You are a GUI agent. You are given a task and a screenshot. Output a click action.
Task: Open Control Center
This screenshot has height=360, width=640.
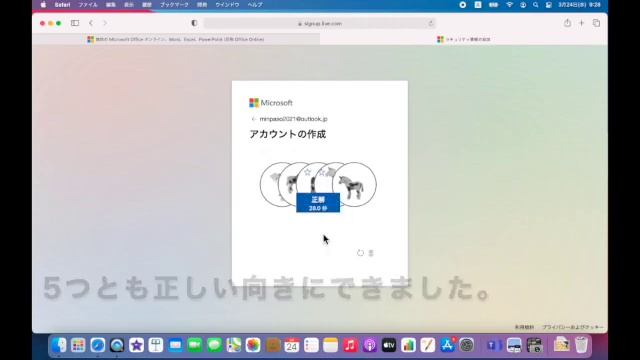click(549, 5)
